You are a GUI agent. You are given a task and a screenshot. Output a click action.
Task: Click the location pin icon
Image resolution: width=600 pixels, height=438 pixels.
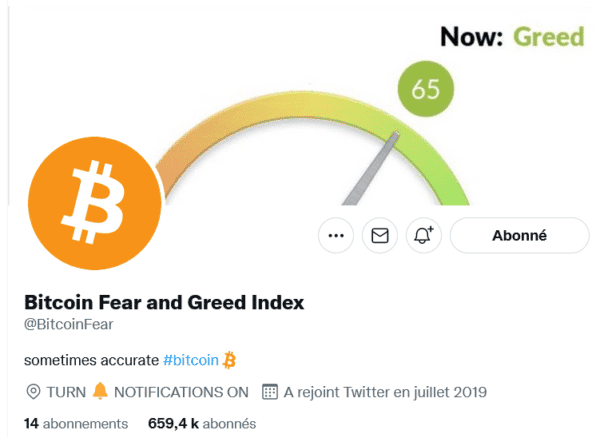(32, 391)
